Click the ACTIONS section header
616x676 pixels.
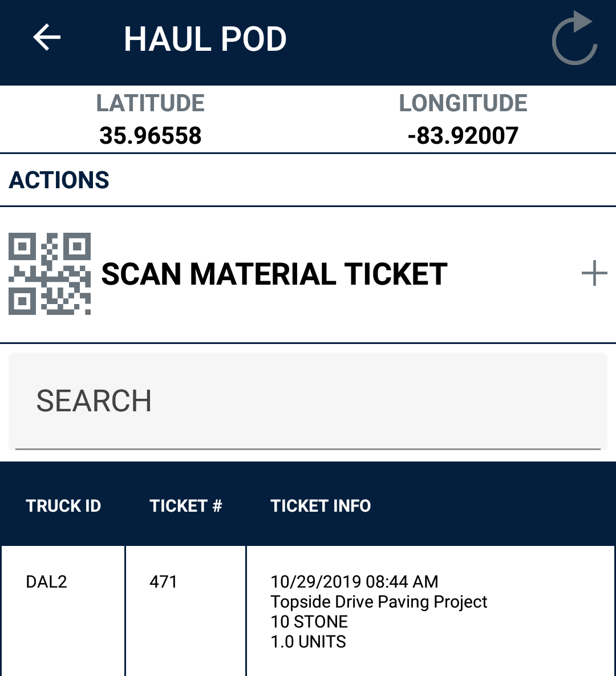pos(59,180)
